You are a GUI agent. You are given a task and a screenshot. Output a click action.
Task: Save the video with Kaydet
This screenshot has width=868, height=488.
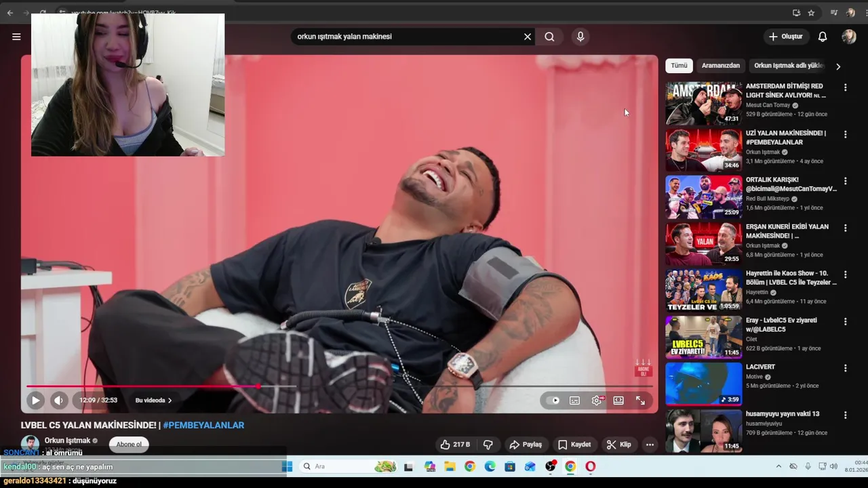574,445
